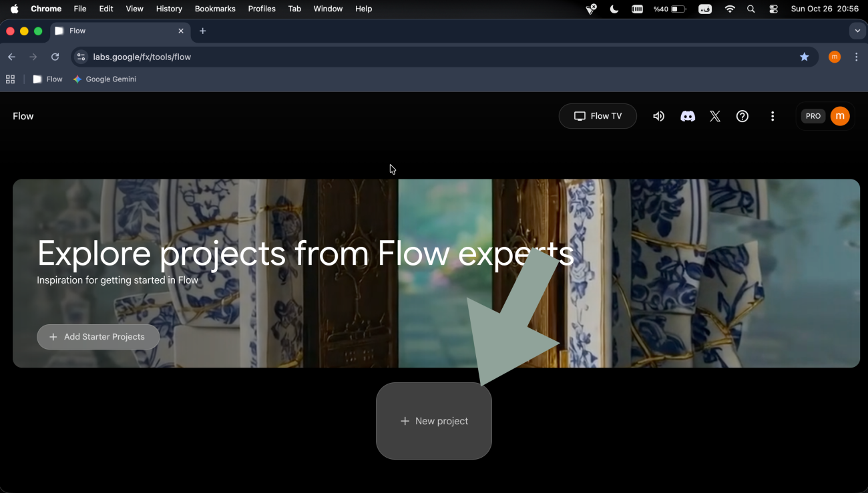Open the orange profile avatar in Flow

(839, 116)
